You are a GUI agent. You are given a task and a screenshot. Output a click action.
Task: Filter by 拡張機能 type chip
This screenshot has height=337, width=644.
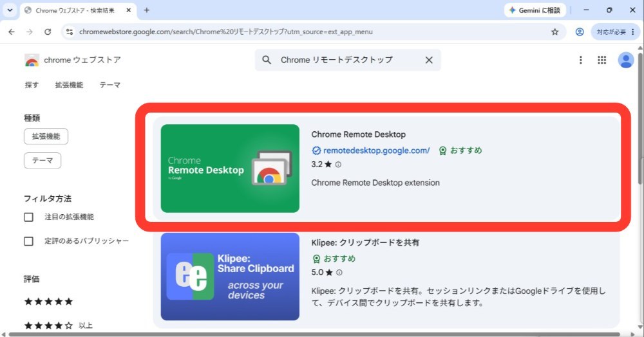click(46, 136)
